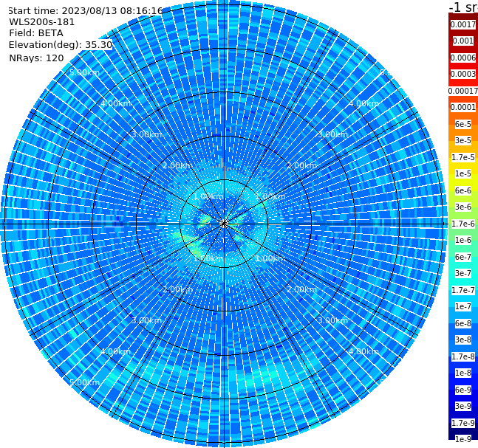
Task: Click the 0.0017 colorbar label
Action: (x=463, y=24)
